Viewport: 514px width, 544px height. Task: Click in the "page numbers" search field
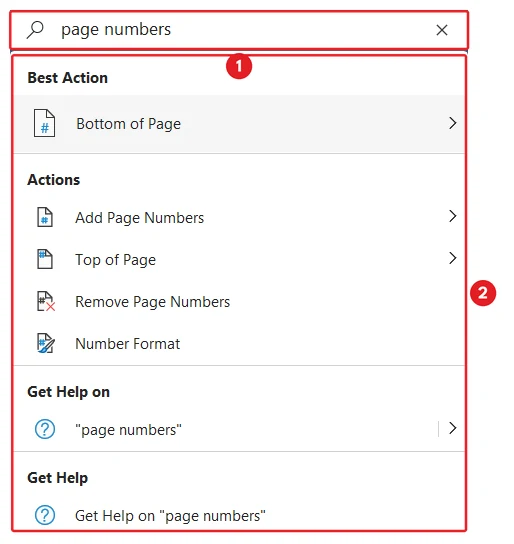[x=239, y=30]
